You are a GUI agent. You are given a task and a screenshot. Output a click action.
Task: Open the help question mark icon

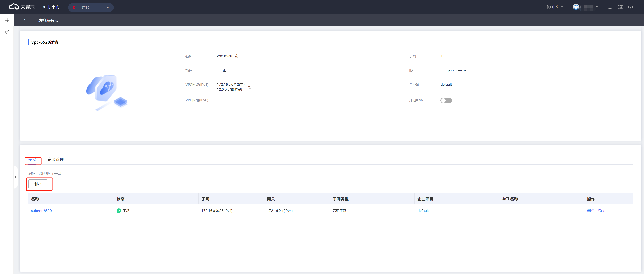click(x=630, y=7)
